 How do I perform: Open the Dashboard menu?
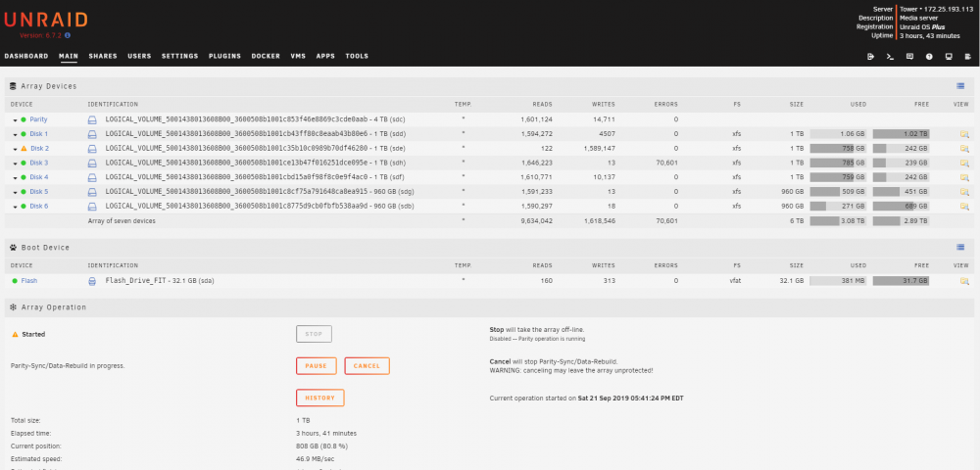26,56
